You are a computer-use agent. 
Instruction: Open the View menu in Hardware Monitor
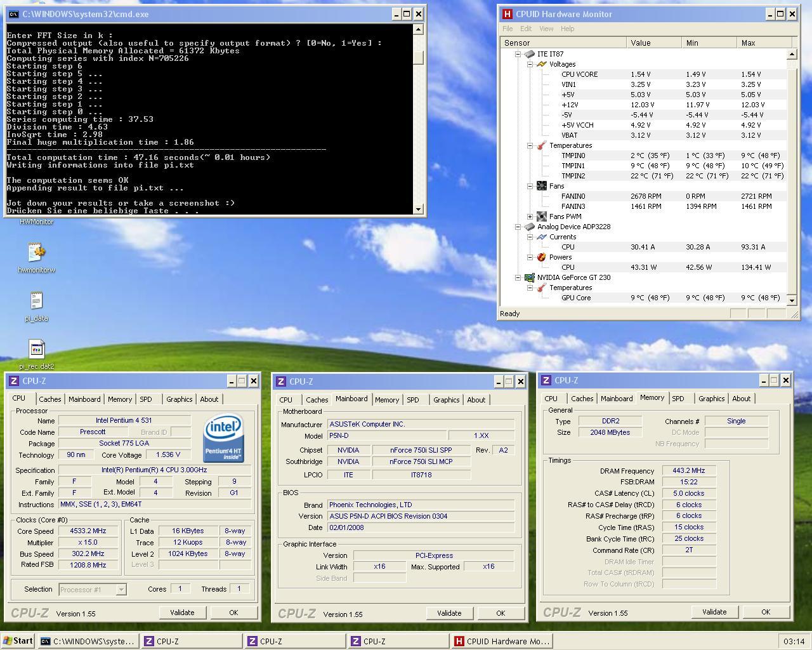click(546, 29)
